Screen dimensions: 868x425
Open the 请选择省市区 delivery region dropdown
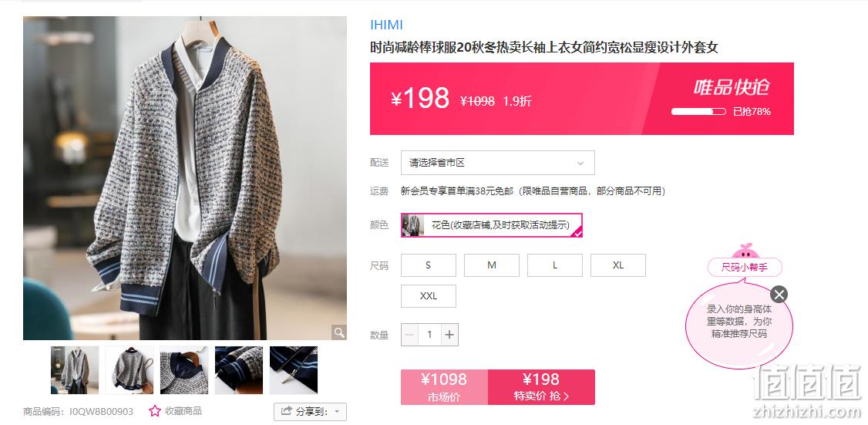pos(498,163)
